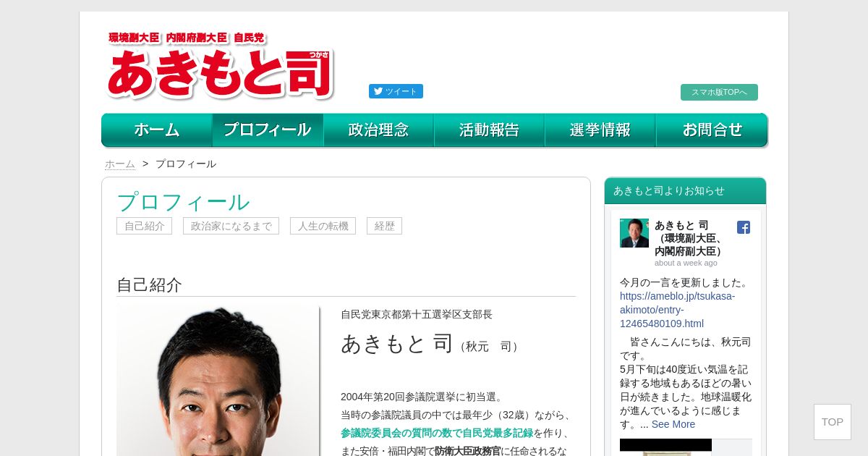Open the スマホ版TOPへ button
This screenshot has width=868, height=456.
tap(719, 92)
